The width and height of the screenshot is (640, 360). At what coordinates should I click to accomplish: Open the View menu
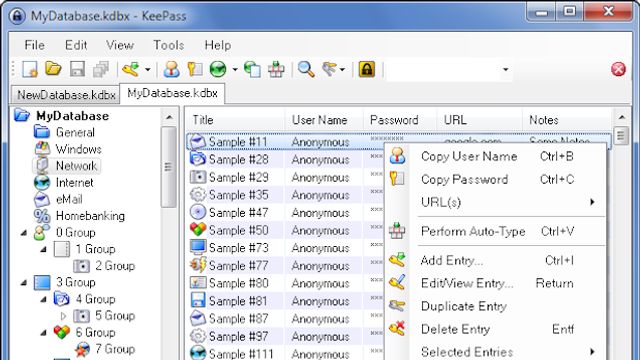pyautogui.click(x=120, y=45)
